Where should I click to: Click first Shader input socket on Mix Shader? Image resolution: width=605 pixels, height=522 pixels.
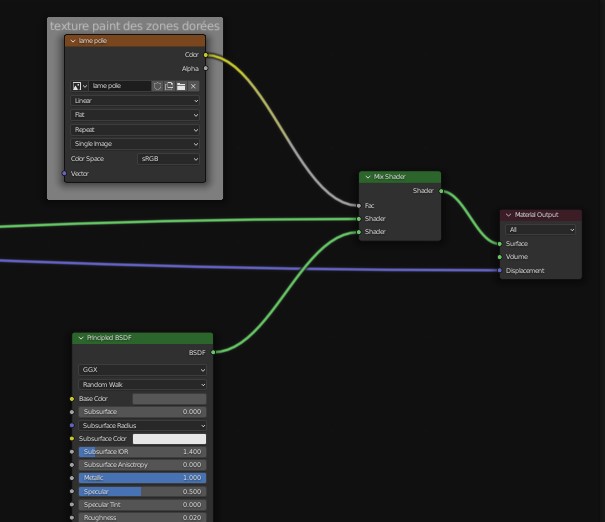pos(359,219)
